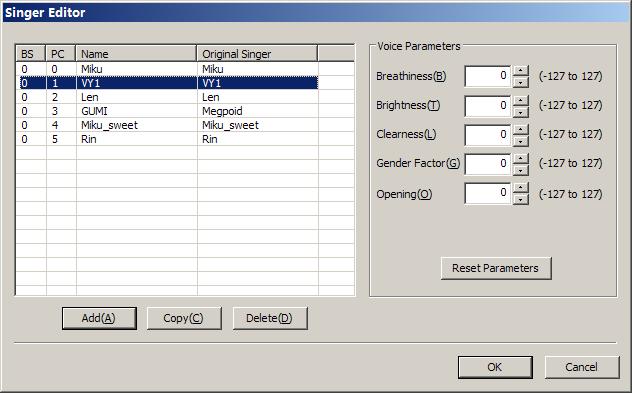Decrease the Gender Factor with down arrow

coord(521,170)
